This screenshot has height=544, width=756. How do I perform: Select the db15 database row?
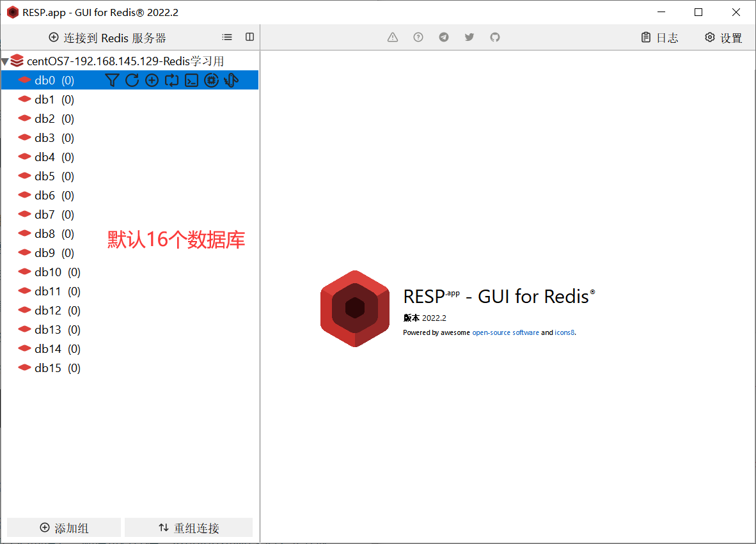(x=130, y=368)
